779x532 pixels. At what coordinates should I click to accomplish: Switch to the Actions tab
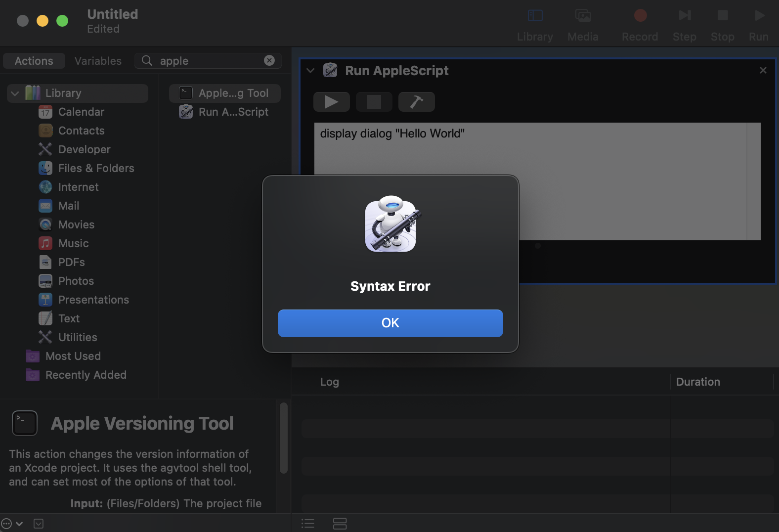[34, 61]
